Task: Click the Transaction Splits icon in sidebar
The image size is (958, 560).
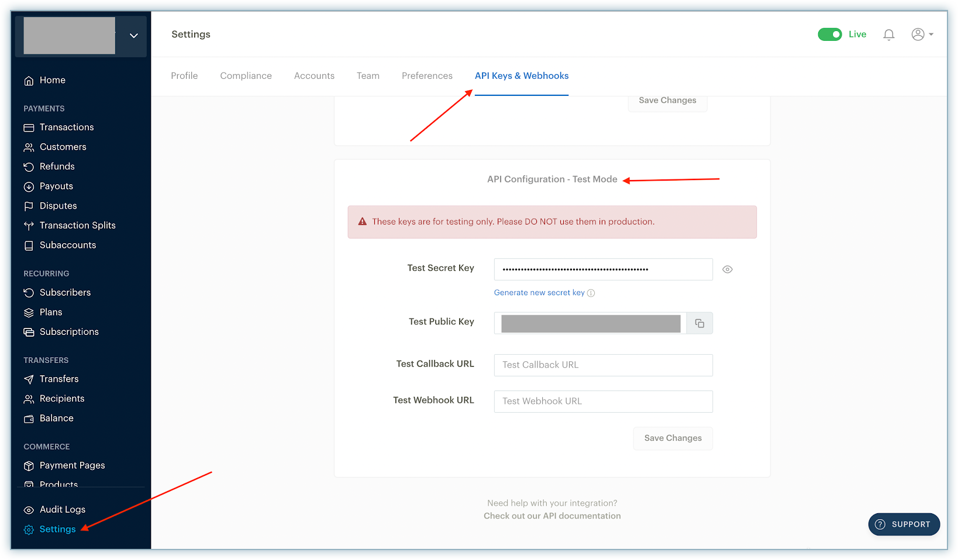Action: click(29, 226)
